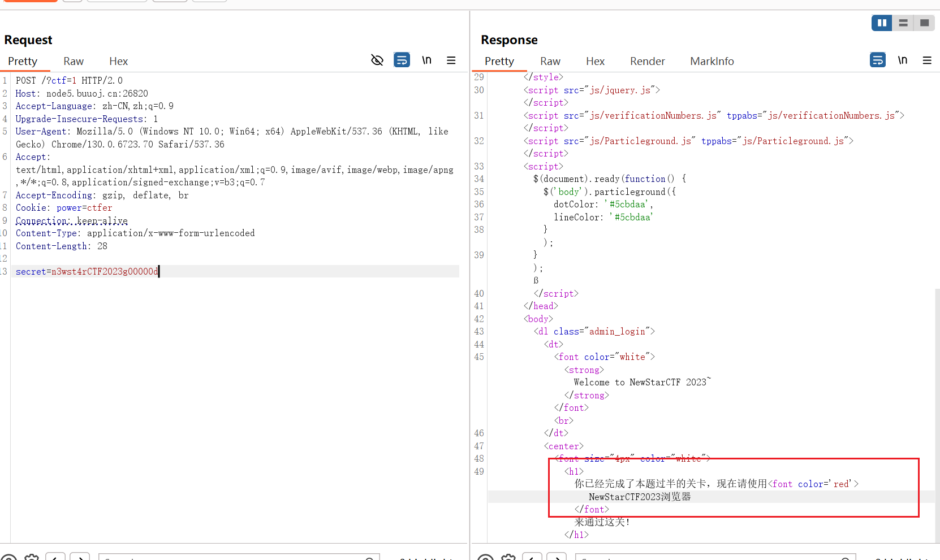
Task: Click the Response pane vertical scrollbar
Action: coord(937,415)
